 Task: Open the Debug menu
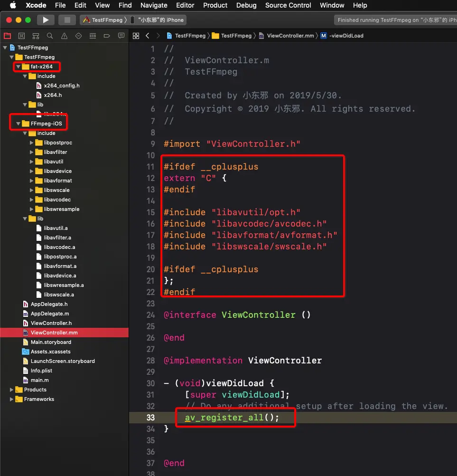click(246, 5)
